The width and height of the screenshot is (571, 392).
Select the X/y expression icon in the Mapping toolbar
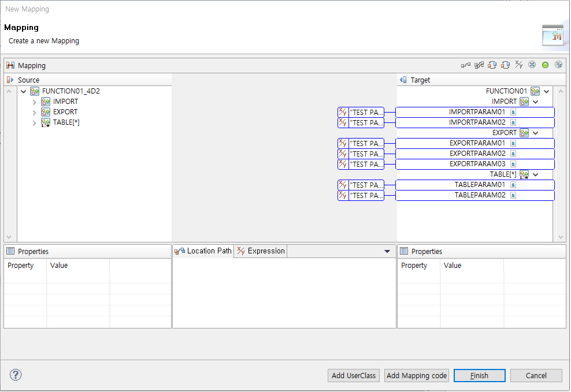coord(518,65)
